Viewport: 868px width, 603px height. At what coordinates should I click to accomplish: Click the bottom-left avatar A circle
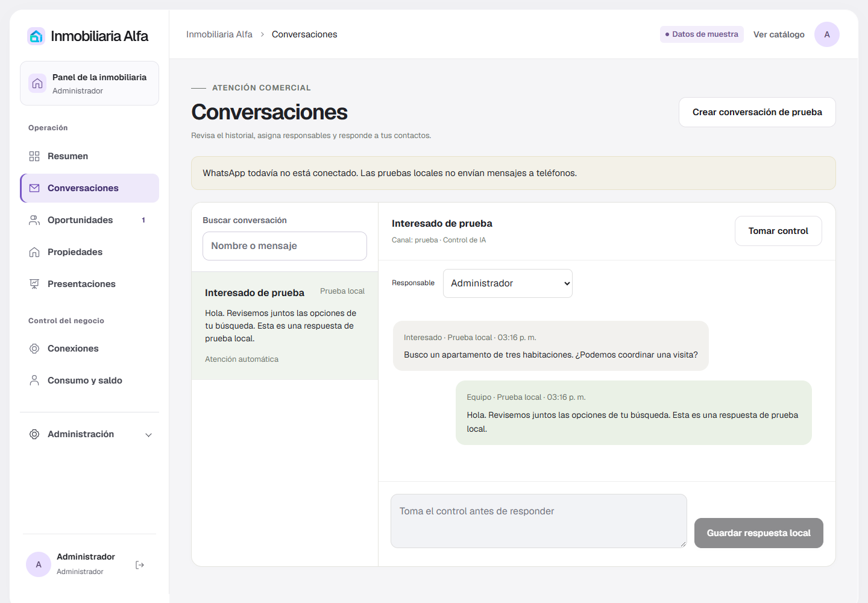pos(39,564)
